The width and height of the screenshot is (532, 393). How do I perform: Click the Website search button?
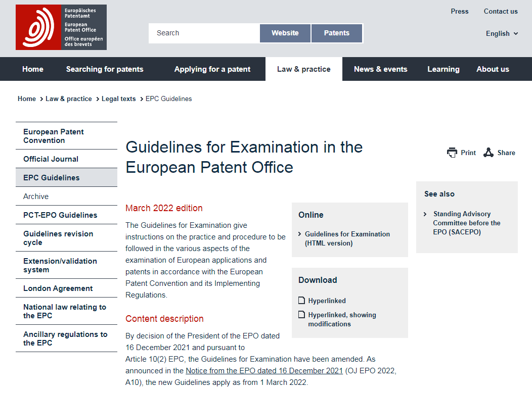285,33
